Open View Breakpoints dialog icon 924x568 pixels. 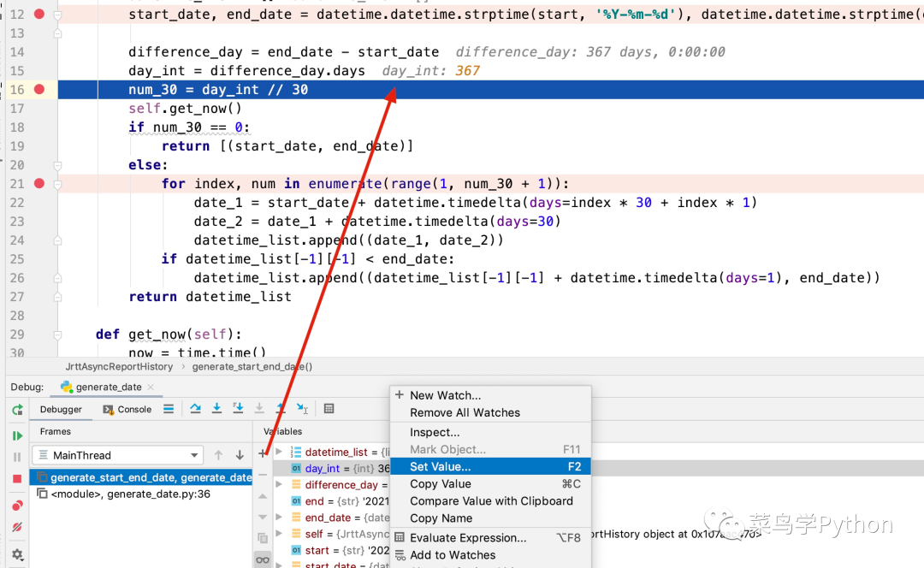pos(17,506)
